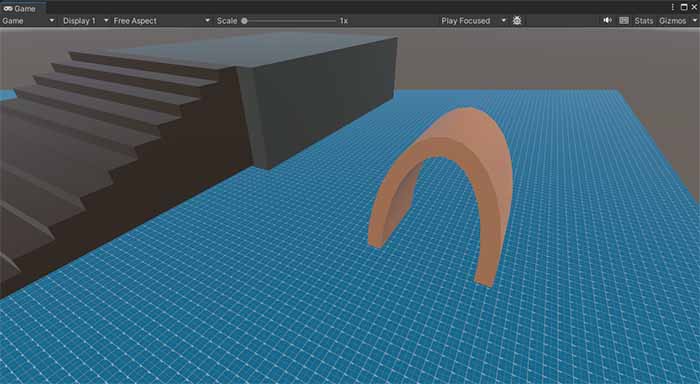Open the three-dot panel options menu
This screenshot has width=700, height=384.
tap(673, 7)
